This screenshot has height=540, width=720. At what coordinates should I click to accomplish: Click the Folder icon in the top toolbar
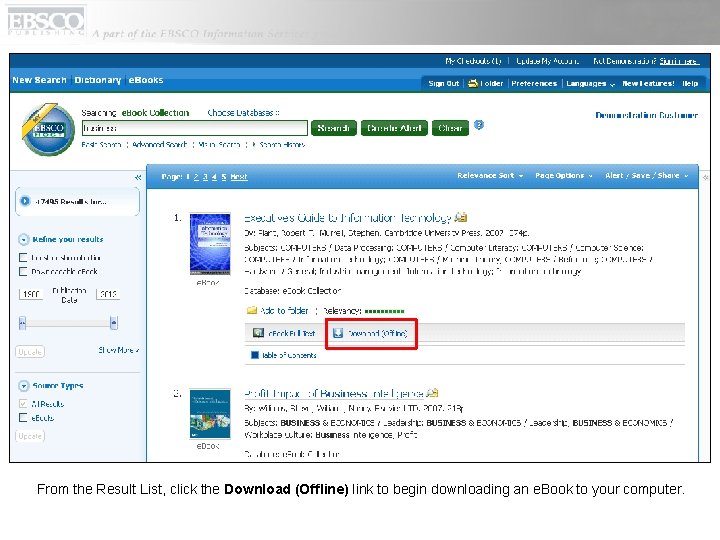(473, 84)
